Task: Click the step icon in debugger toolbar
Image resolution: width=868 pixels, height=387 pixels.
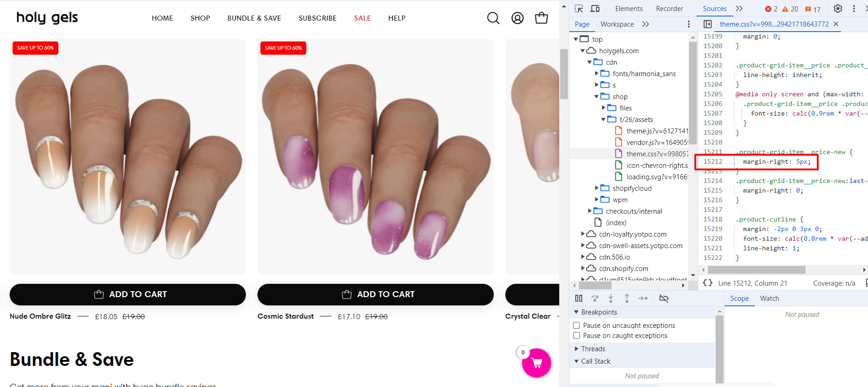Action: tap(643, 299)
